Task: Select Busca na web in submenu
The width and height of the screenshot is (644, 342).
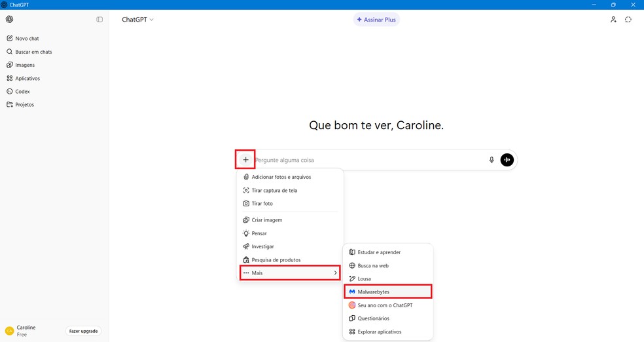Action: pyautogui.click(x=388, y=265)
